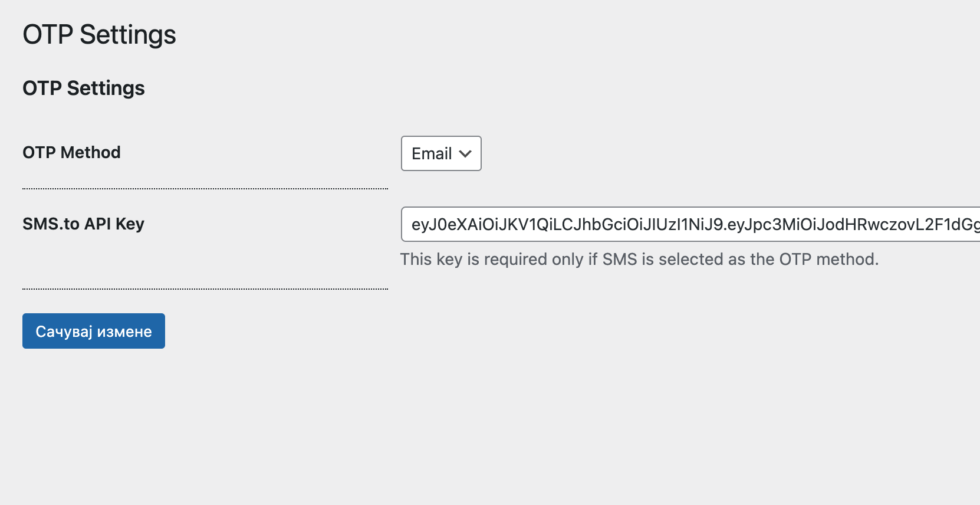
Task: Click the API key hint about SMS
Action: click(x=639, y=259)
